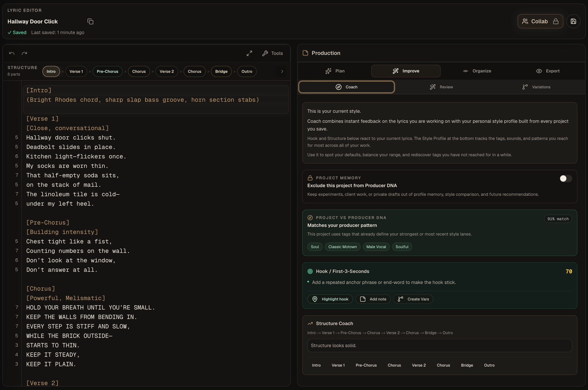Click the Production panel document icon

point(305,53)
